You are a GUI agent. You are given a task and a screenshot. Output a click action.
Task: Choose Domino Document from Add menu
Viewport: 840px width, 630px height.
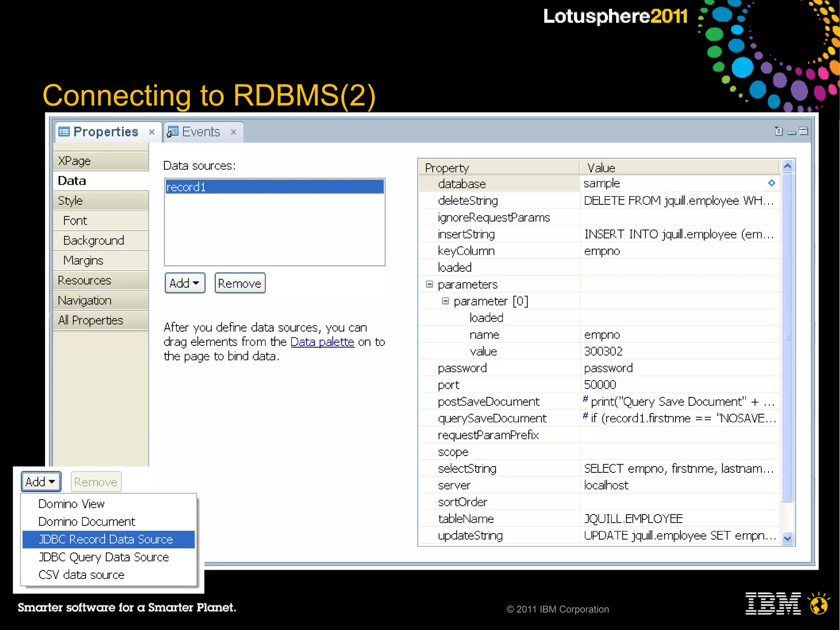pyautogui.click(x=109, y=522)
